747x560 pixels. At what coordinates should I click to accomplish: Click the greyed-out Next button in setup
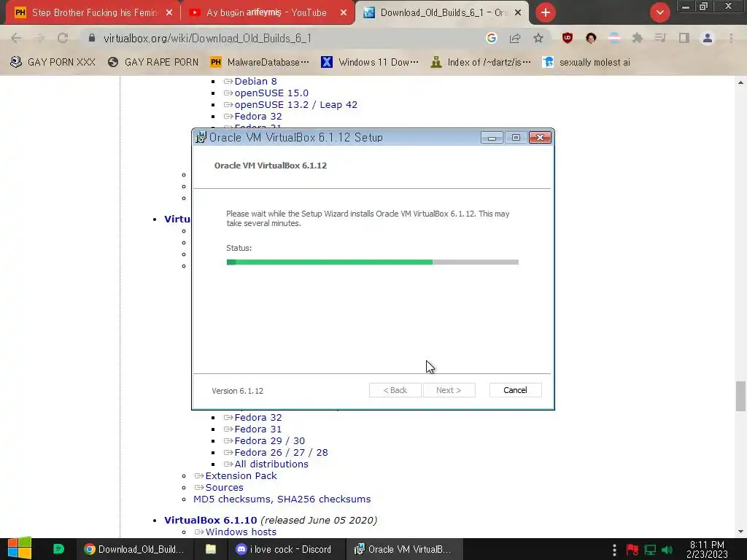pos(449,390)
